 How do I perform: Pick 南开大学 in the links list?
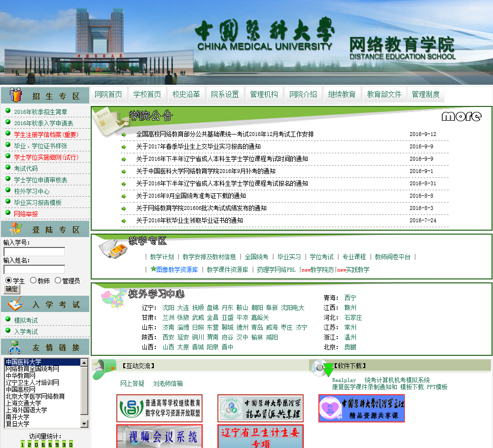(18, 417)
